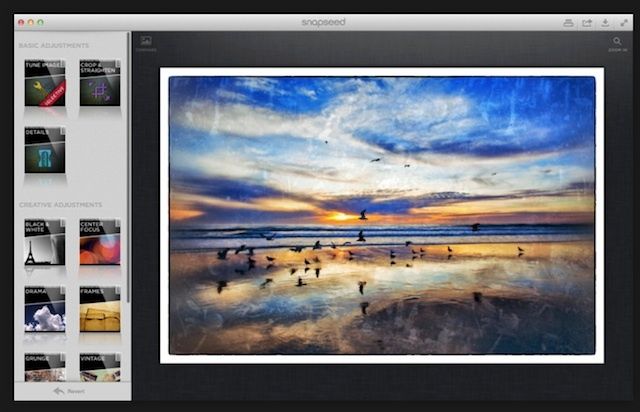
Task: Click the Share icon in title bar
Action: (x=587, y=22)
